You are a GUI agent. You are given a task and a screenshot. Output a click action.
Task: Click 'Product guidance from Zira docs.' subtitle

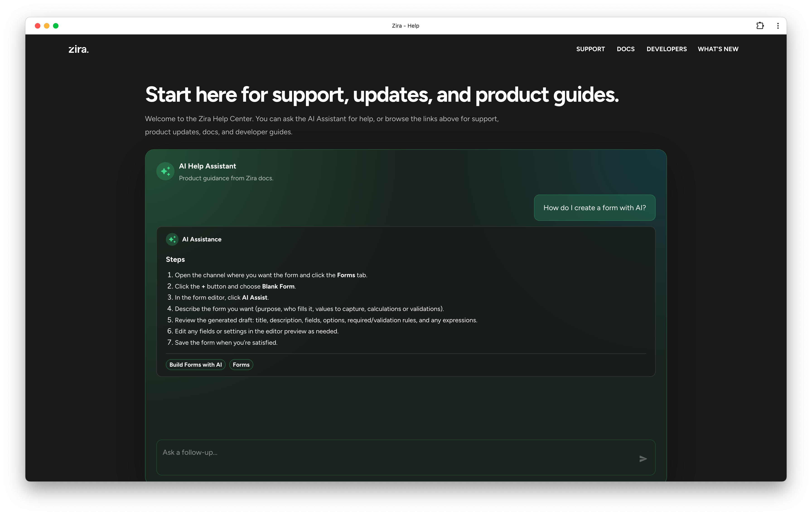[x=226, y=178]
